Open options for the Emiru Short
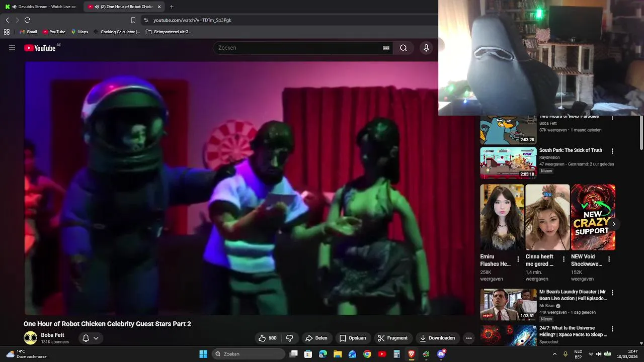Viewport: 644px width, 362px height. [x=518, y=259]
